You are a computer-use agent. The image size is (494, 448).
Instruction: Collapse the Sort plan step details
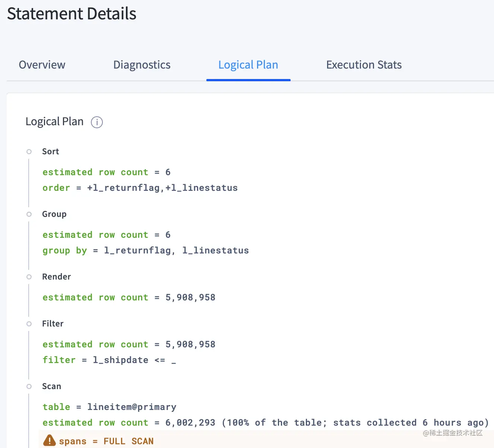click(50, 151)
